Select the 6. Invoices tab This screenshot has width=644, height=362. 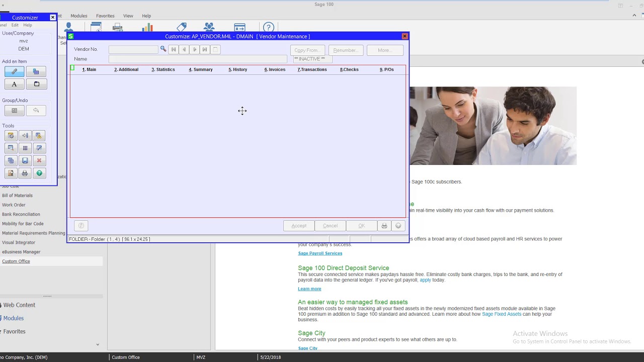(x=275, y=69)
